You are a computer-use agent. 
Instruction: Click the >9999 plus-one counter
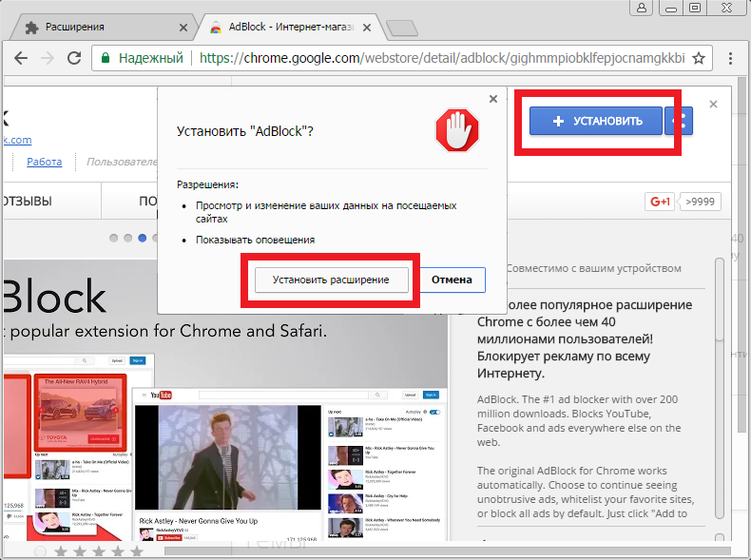click(x=700, y=202)
